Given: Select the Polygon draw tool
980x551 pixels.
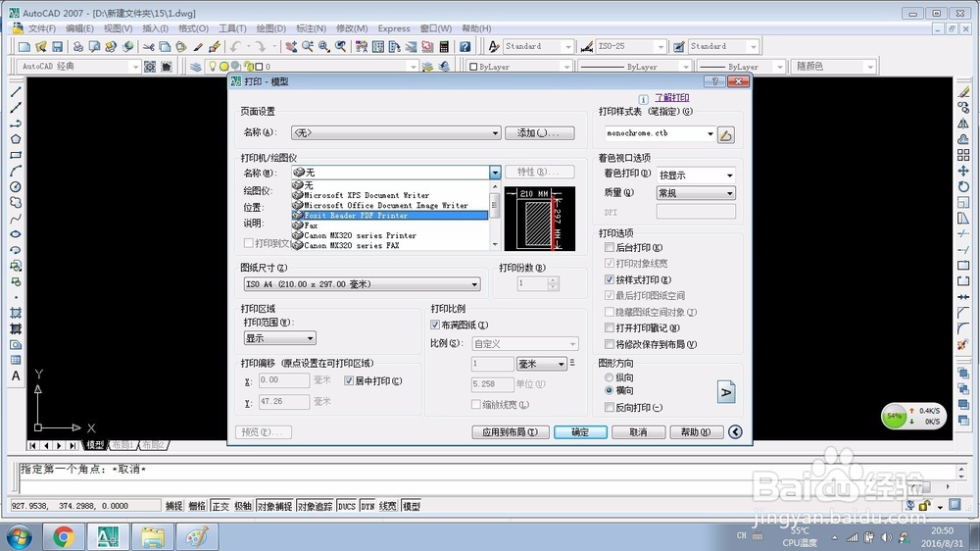Looking at the screenshot, I should click(x=16, y=139).
